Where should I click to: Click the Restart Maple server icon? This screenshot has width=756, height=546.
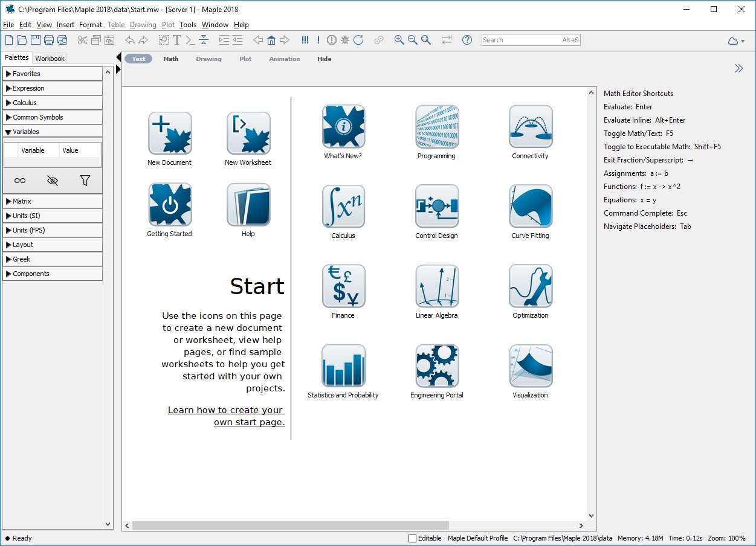pos(358,40)
